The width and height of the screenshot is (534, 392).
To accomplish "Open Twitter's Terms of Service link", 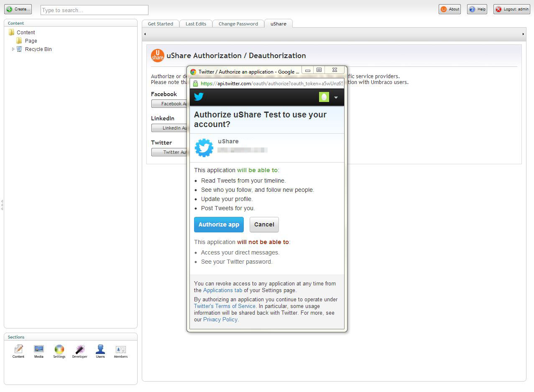I will 225,306.
